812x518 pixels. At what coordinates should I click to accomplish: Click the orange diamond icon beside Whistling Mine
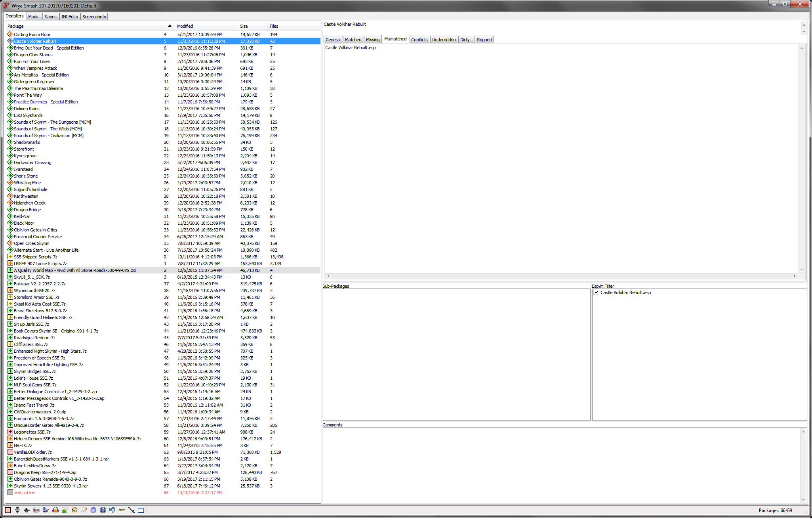coord(10,183)
